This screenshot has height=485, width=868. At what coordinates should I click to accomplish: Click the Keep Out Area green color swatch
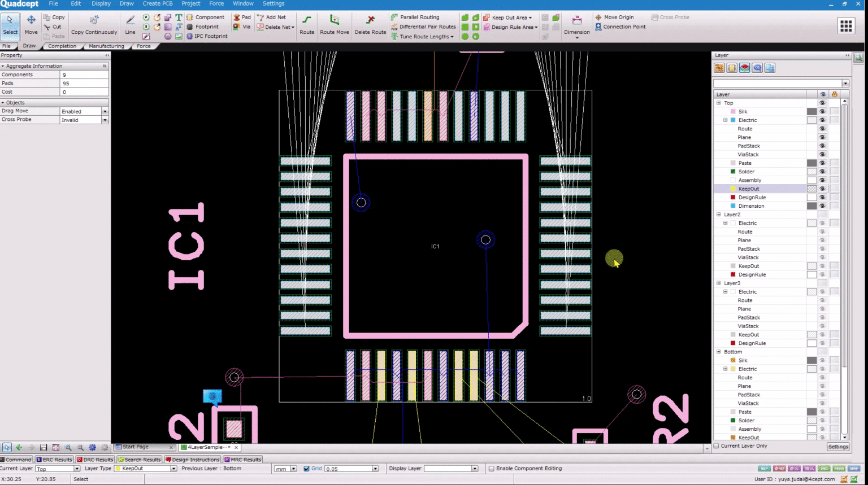(465, 18)
